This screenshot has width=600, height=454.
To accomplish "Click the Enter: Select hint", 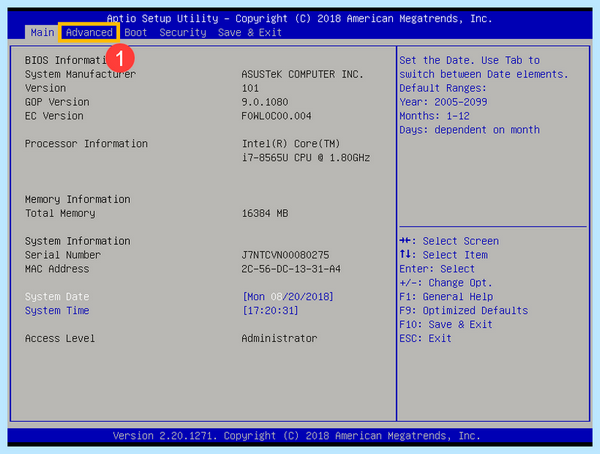I will click(x=437, y=269).
